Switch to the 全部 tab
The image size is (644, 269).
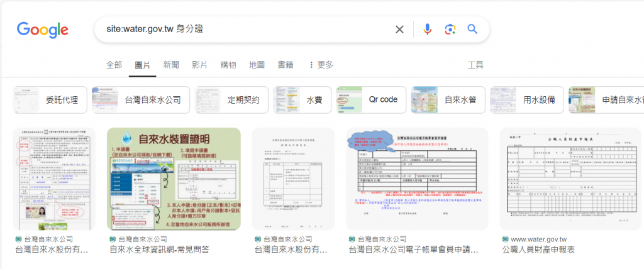114,65
